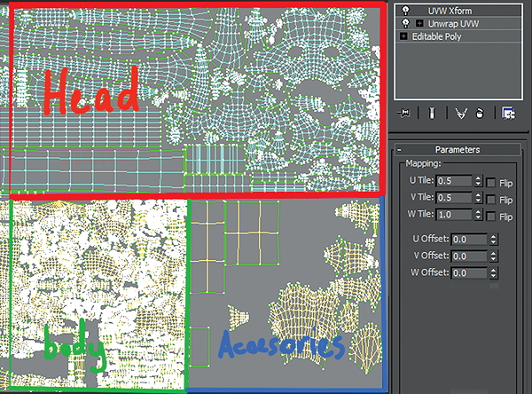Click the U Offset value field
Screen dimensions: 532x394
pyautogui.click(x=469, y=240)
